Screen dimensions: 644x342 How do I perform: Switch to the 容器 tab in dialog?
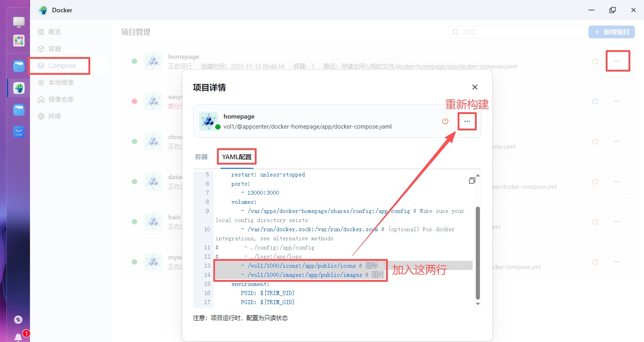(201, 157)
